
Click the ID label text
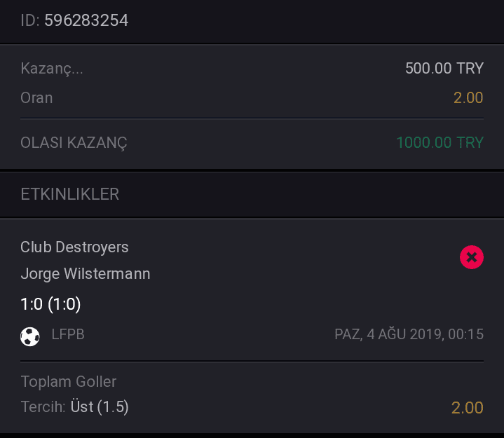coord(30,20)
